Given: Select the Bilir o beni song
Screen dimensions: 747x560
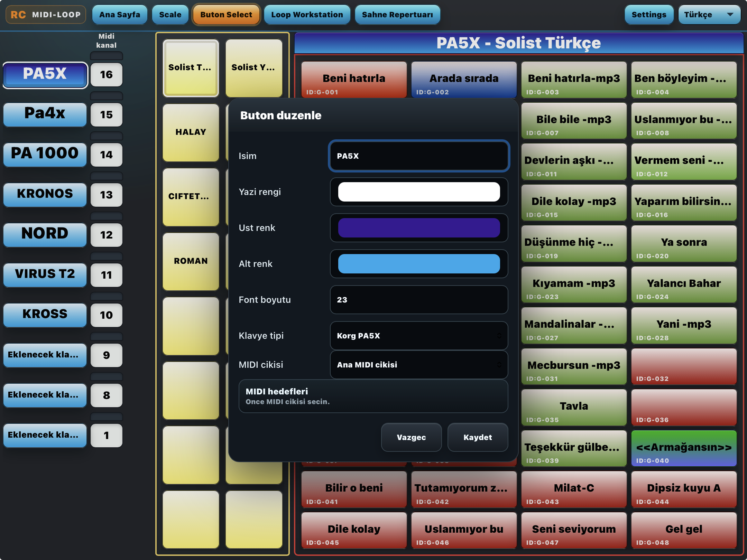Looking at the screenshot, I should pyautogui.click(x=354, y=490).
